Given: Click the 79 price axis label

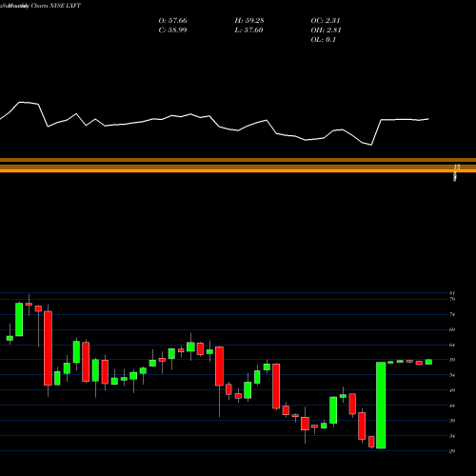Looking at the screenshot, I should click(x=452, y=299).
